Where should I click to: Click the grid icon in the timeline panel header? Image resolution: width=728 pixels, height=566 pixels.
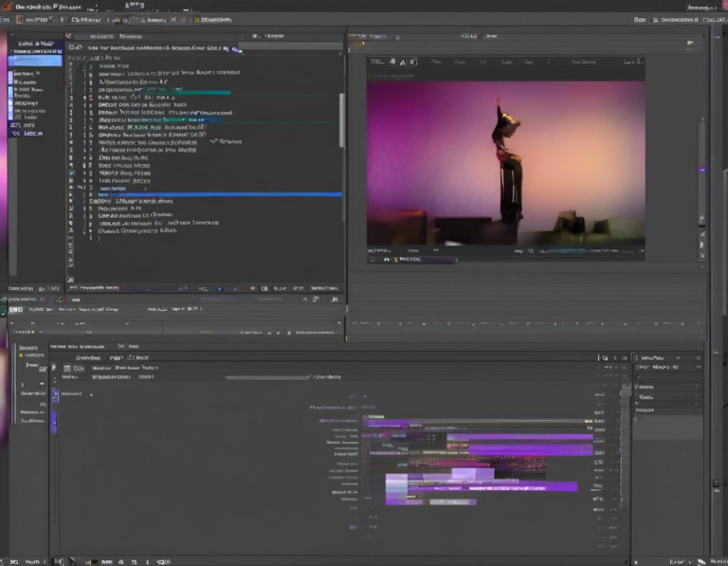(x=67, y=368)
